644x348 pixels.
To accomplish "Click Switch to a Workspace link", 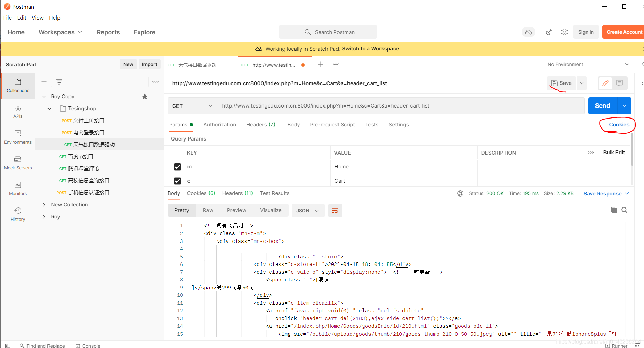I will pyautogui.click(x=371, y=49).
